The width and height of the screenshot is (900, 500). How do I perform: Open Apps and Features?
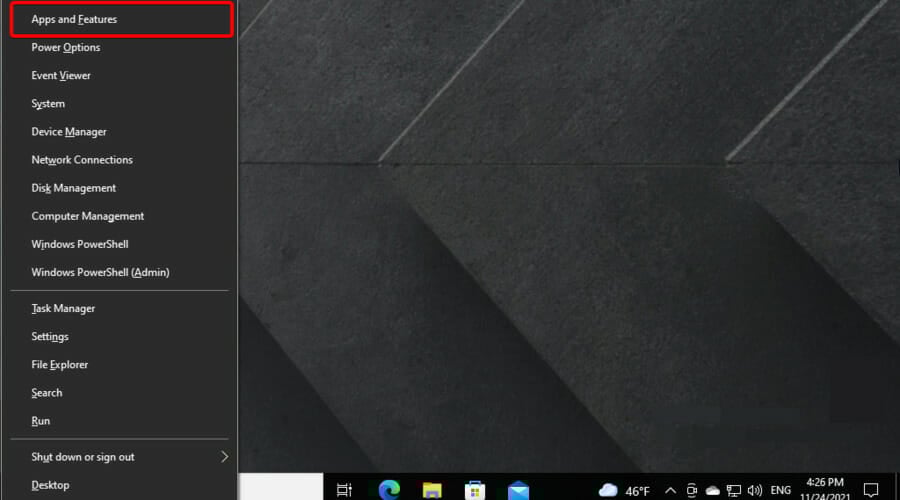[121, 20]
